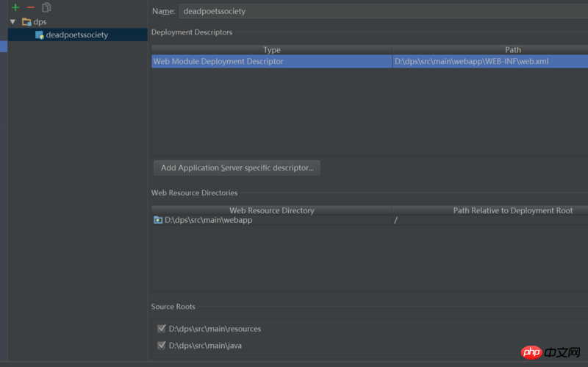
Task: Select the D:\dps\src\main\webapp directory row
Action: (x=209, y=220)
